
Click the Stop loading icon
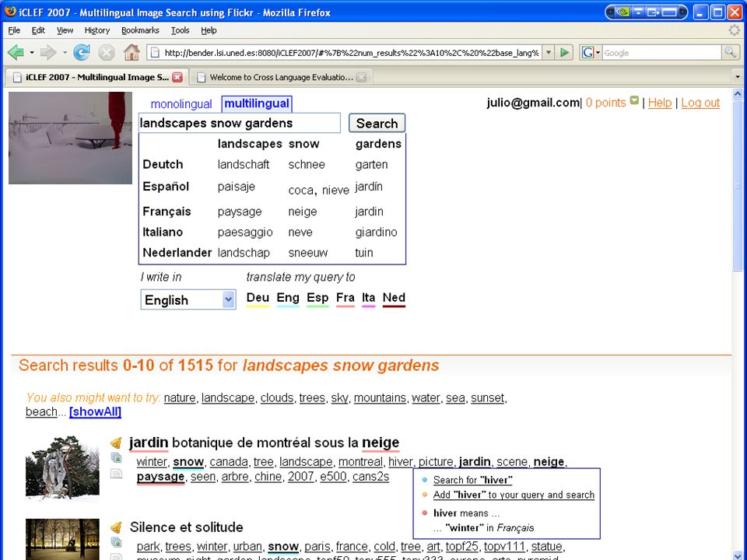point(107,52)
